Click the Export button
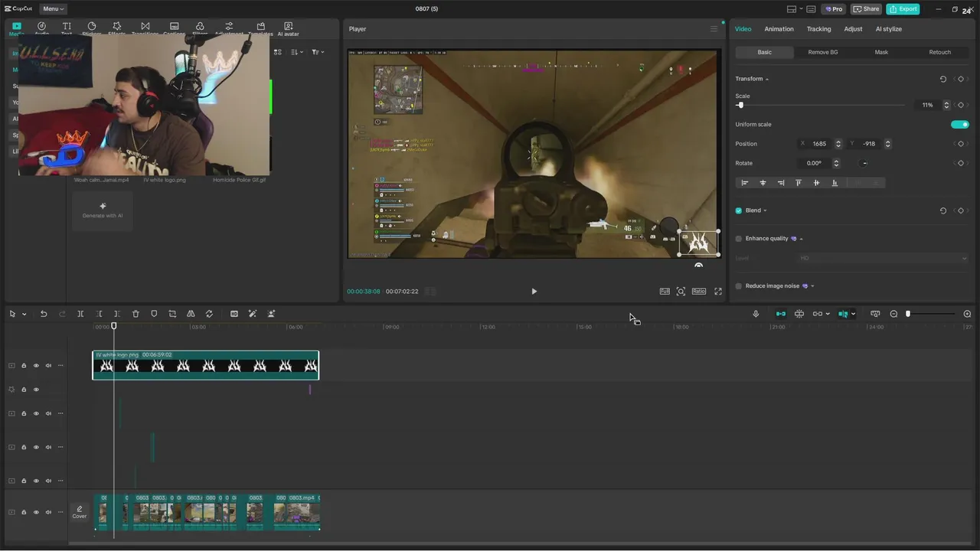980x551 pixels. click(x=903, y=9)
